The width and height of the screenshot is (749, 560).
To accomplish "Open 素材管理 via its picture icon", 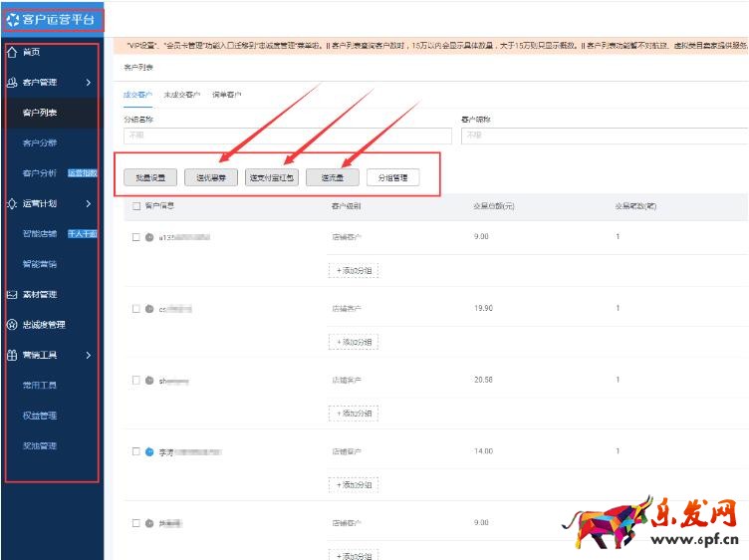I will (x=12, y=295).
